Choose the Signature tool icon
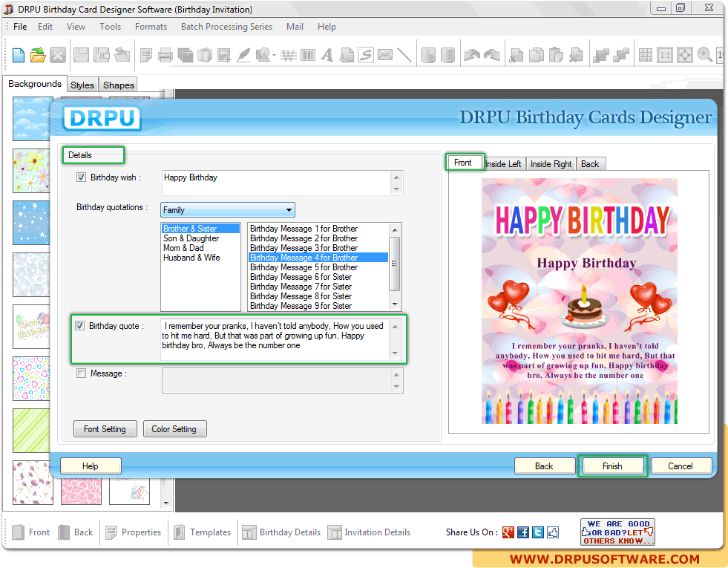728x568 pixels. click(366, 55)
